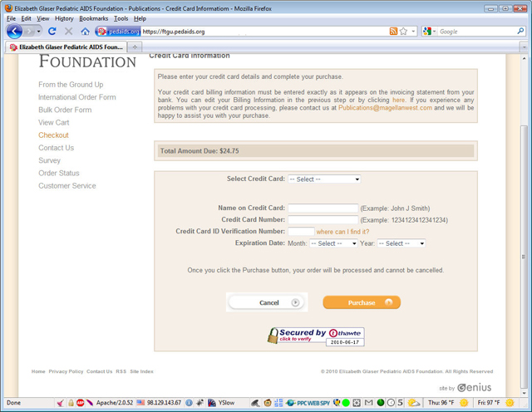
Task: Open the tab list dropdown
Action: point(525,47)
